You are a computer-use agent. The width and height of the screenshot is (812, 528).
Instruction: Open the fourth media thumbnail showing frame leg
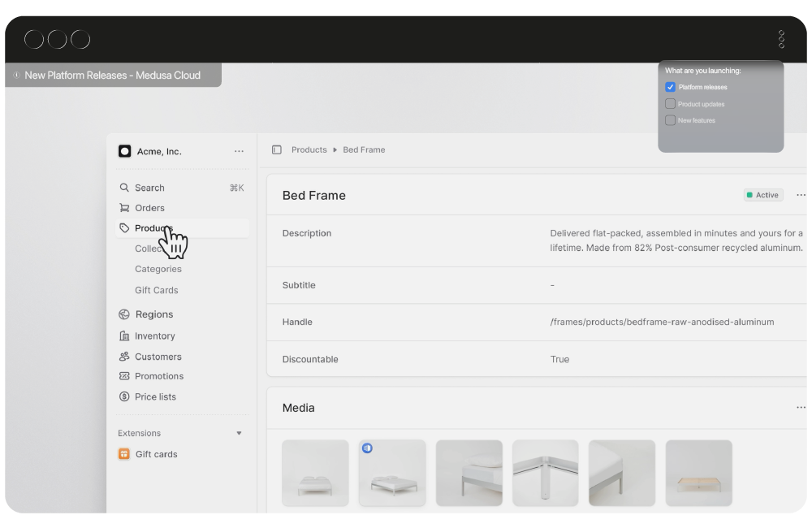[546, 473]
